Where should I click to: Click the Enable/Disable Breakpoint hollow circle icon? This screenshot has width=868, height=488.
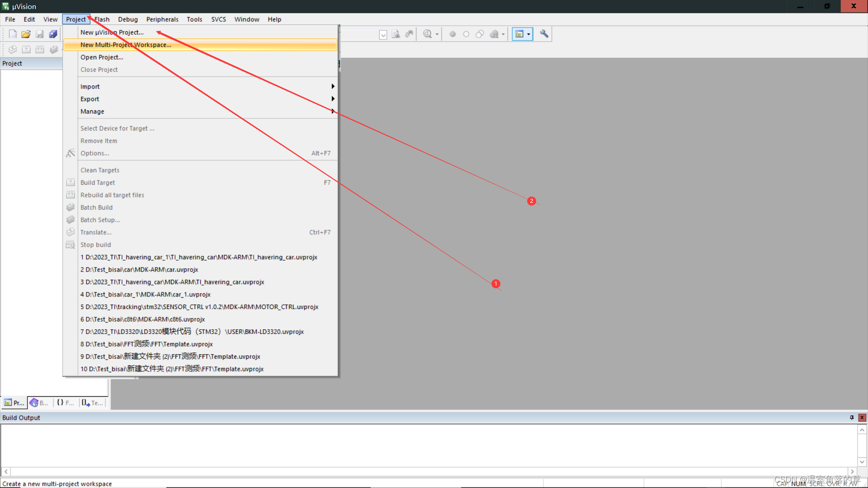(x=466, y=34)
